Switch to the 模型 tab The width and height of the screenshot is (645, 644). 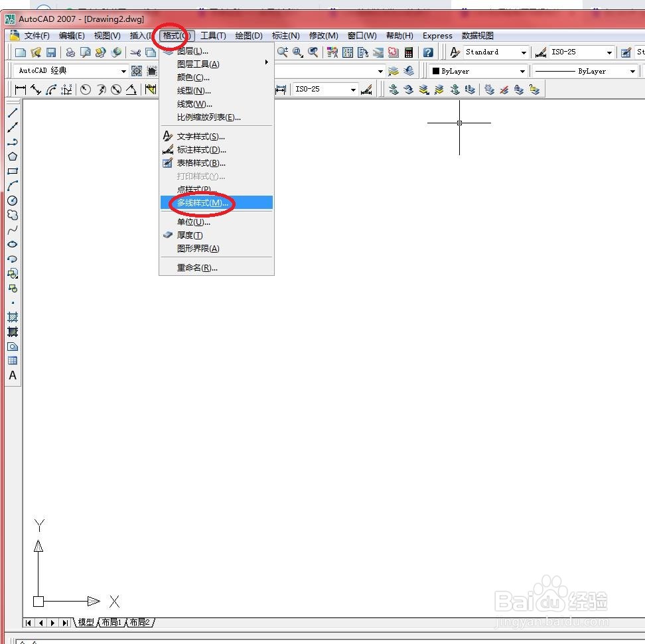86,622
